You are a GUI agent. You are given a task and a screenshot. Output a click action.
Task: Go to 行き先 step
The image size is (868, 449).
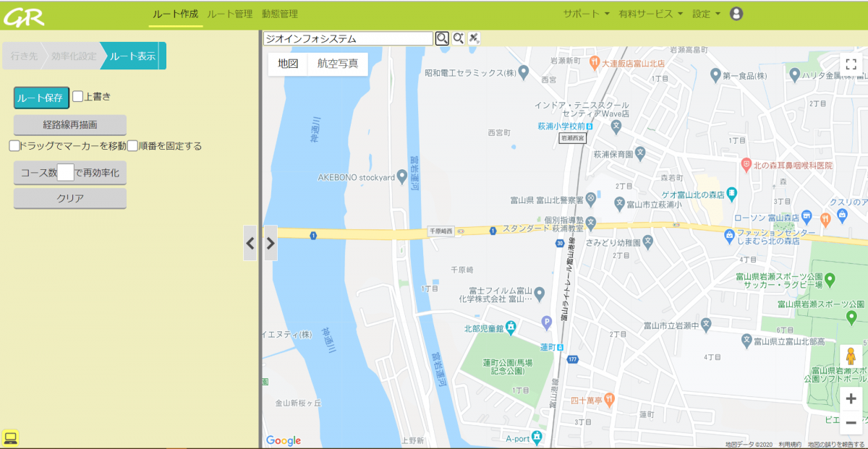point(24,56)
